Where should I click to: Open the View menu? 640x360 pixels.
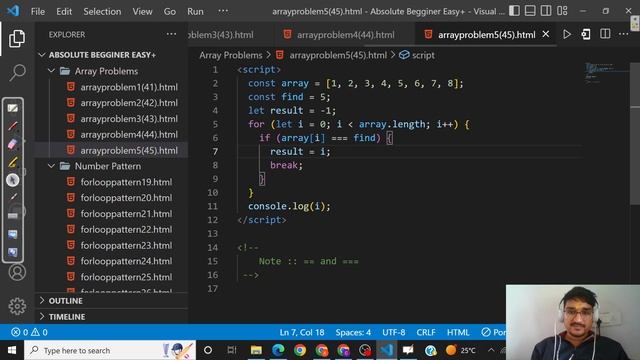142,11
